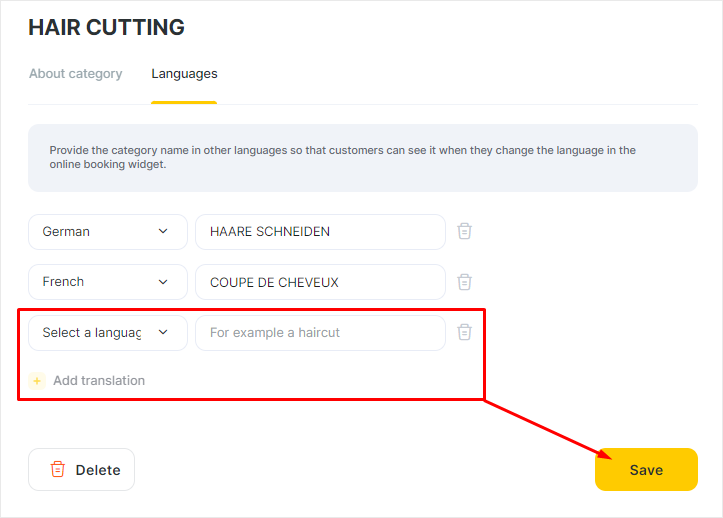Viewport: 723px width, 518px height.
Task: Click trash icon beside COUPE DE CHEVEUX
Action: click(x=464, y=282)
